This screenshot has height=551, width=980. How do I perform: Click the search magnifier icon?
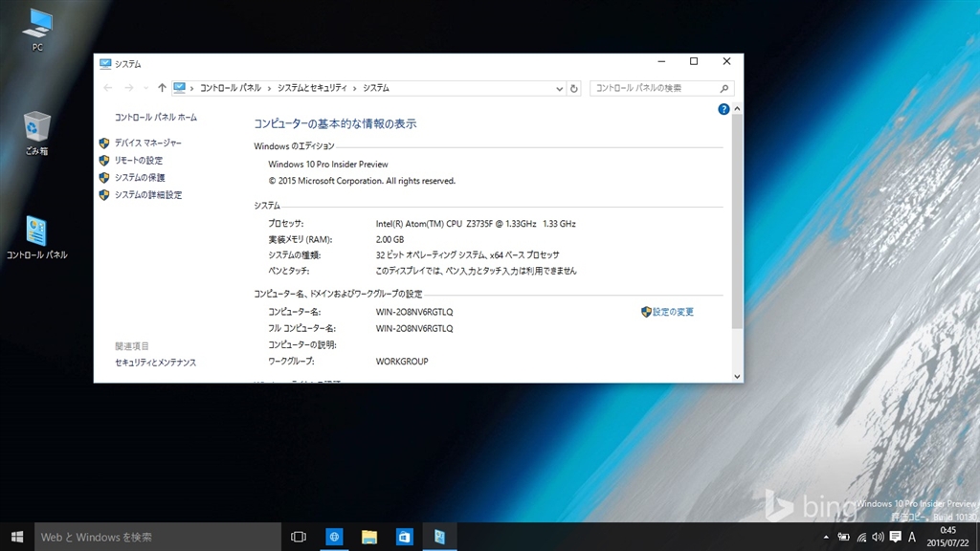tap(724, 89)
